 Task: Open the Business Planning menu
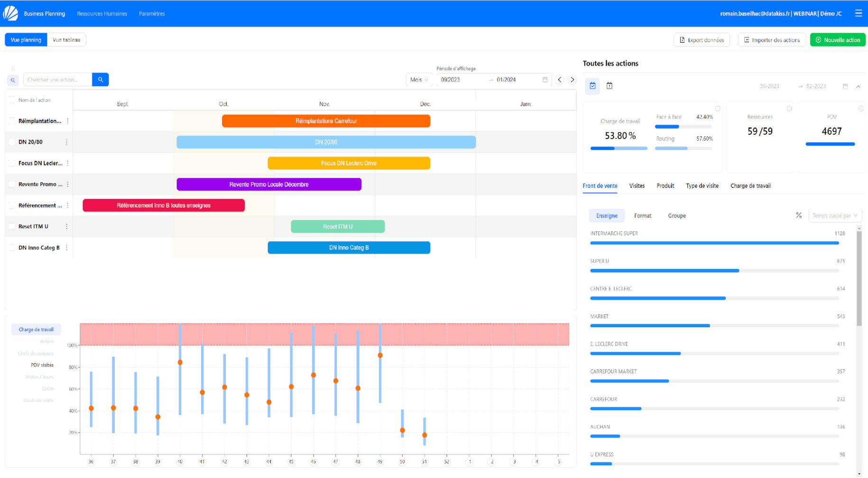click(45, 13)
